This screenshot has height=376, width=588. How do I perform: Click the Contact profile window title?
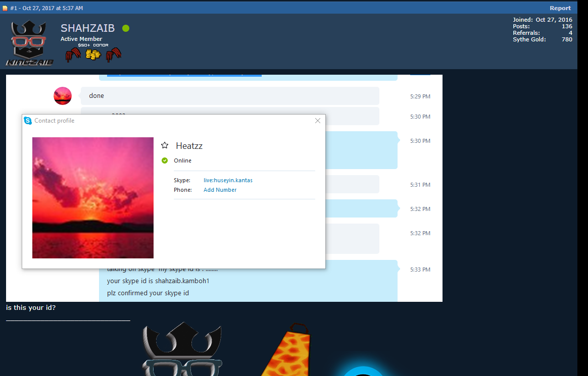pos(55,121)
